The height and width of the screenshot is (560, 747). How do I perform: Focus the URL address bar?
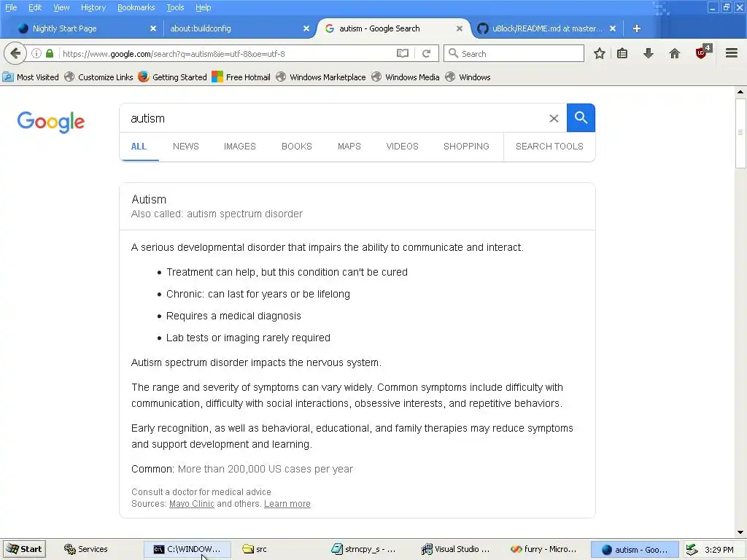click(x=228, y=53)
